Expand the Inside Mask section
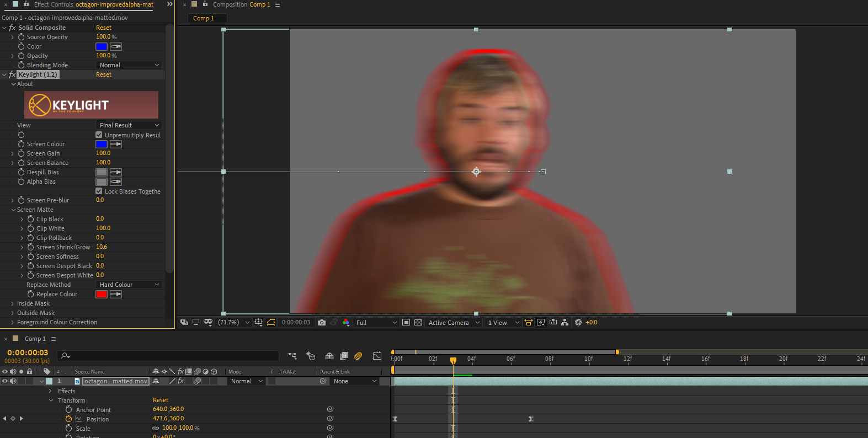Viewport: 868px width, 438px height. (13, 303)
